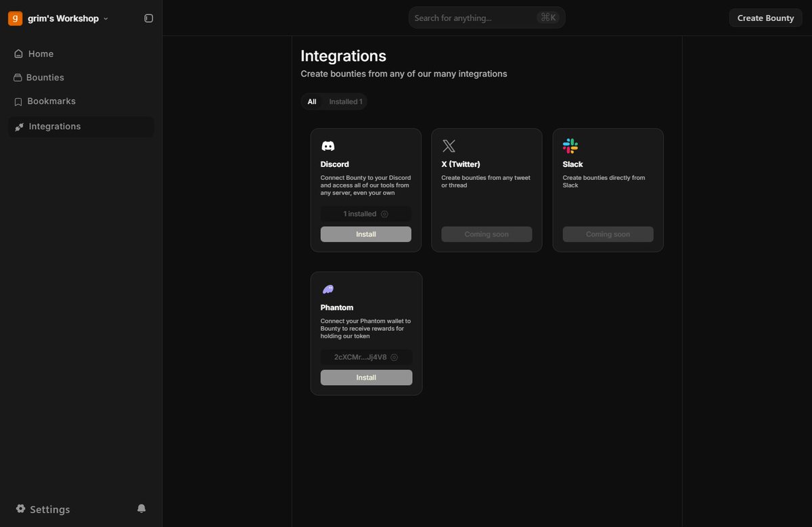Click the Bounties briefcase icon in sidebar
The width and height of the screenshot is (812, 527).
[x=18, y=78]
